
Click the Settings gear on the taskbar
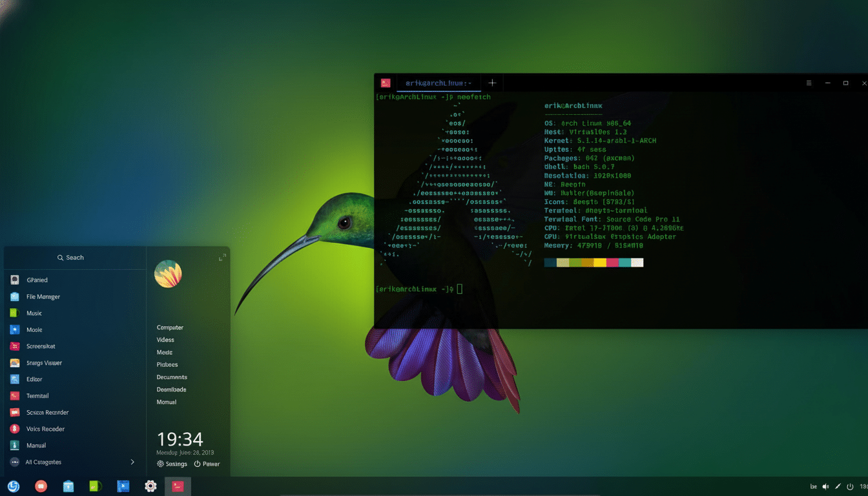point(150,486)
